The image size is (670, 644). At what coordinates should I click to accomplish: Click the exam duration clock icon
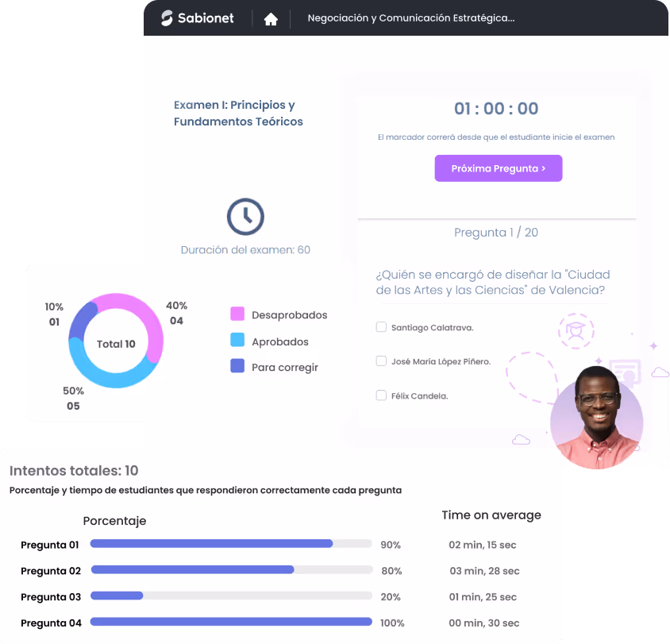point(245,217)
